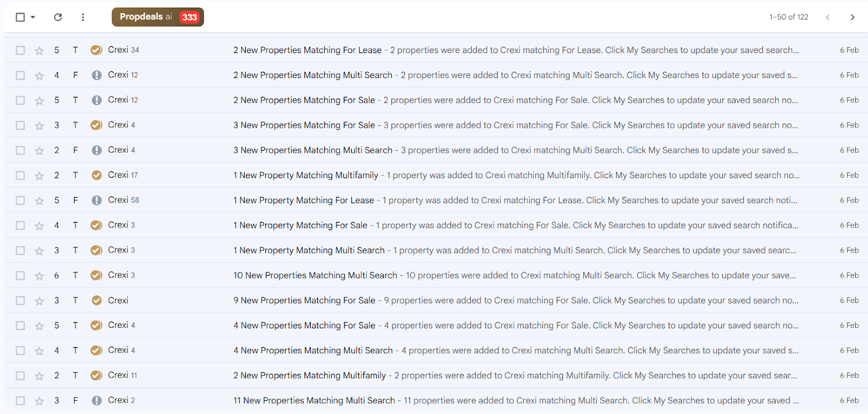Click sender 'Crexi 34'
Screen dimensions: 868x414
123,50
